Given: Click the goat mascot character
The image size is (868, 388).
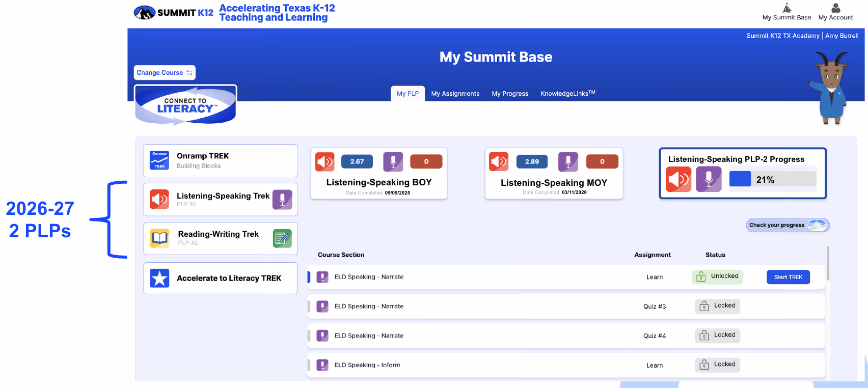Looking at the screenshot, I should (831, 87).
